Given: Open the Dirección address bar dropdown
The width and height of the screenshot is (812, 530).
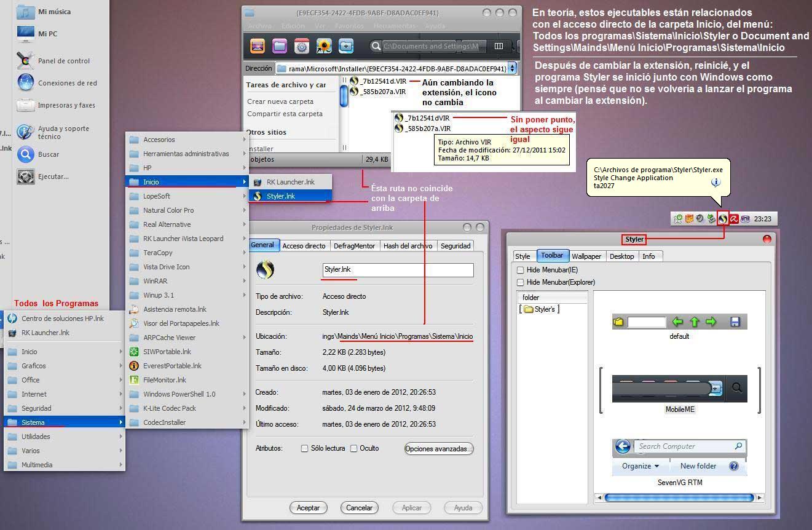Looking at the screenshot, I should 512,68.
